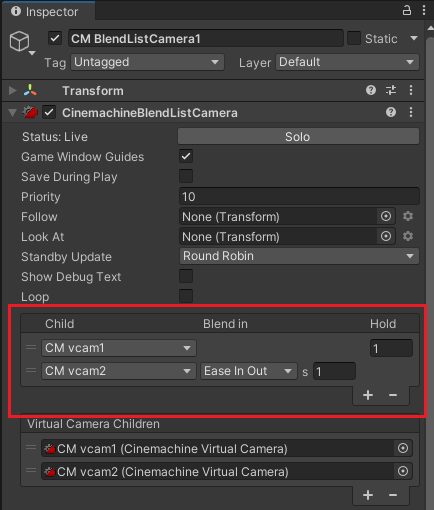Screen dimensions: 434x510
Task: Open the Static flags dropdown arrow
Action: click(x=414, y=38)
